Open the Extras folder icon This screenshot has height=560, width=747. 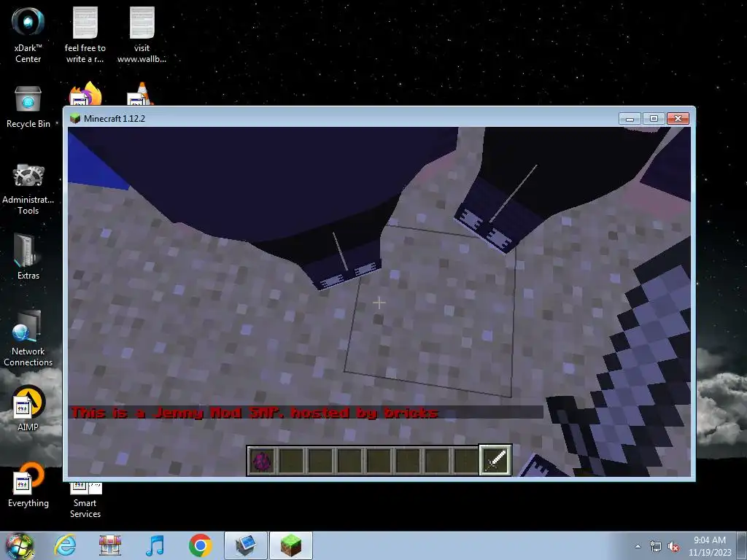click(28, 257)
